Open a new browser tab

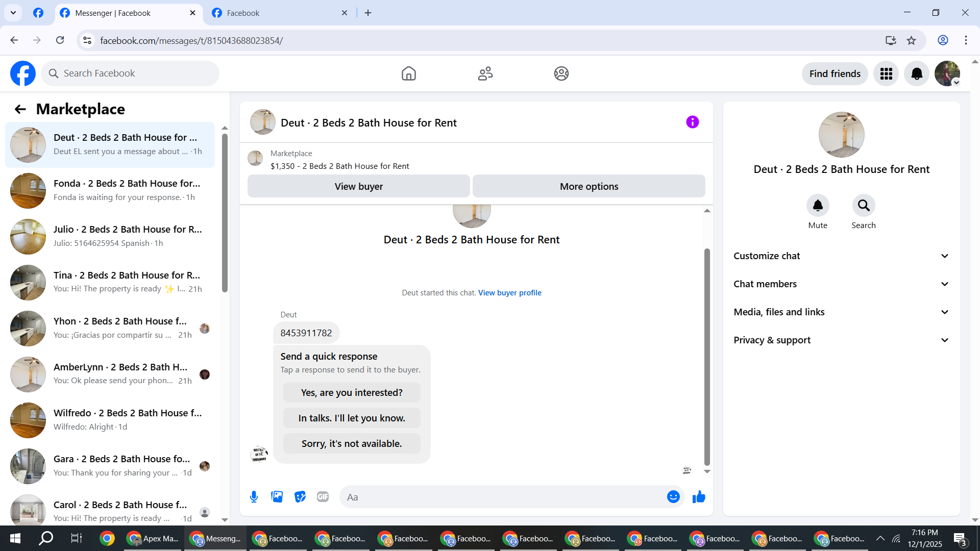[x=368, y=13]
